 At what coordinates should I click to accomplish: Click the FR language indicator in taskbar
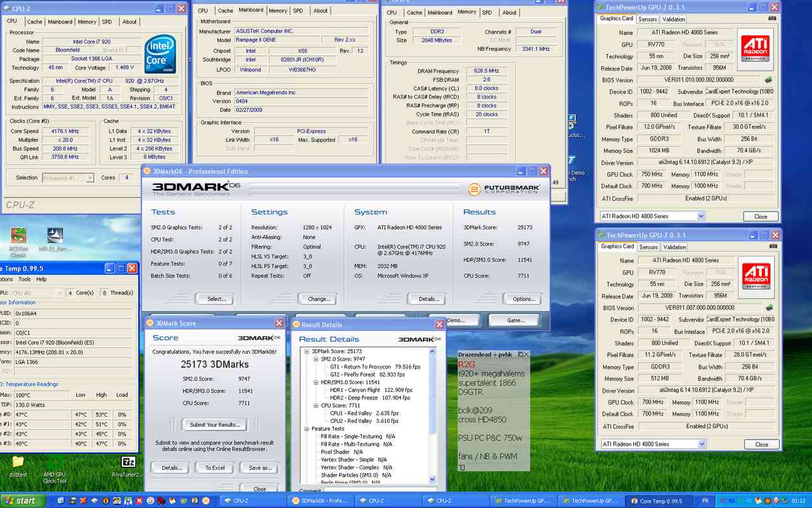click(705, 501)
